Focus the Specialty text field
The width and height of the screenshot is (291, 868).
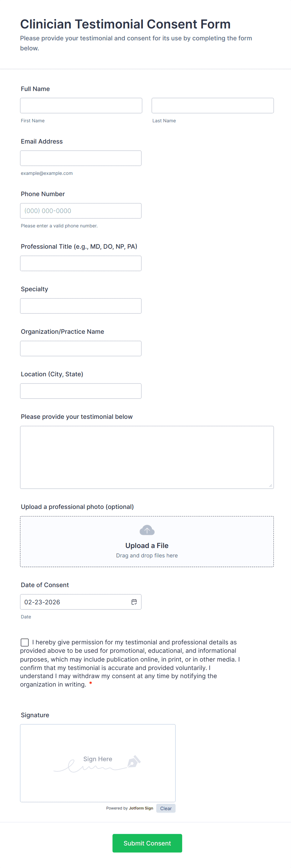click(x=81, y=306)
